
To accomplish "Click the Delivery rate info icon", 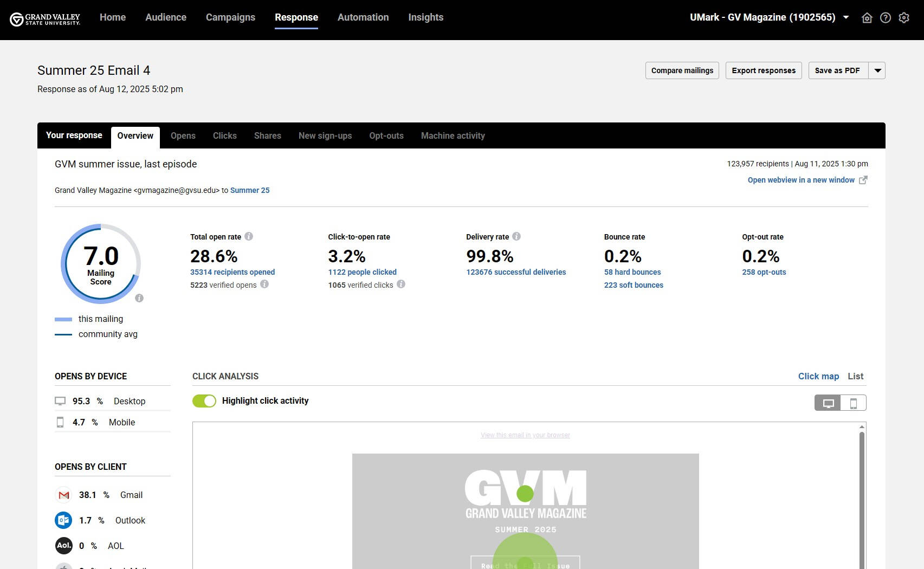I will coord(516,236).
